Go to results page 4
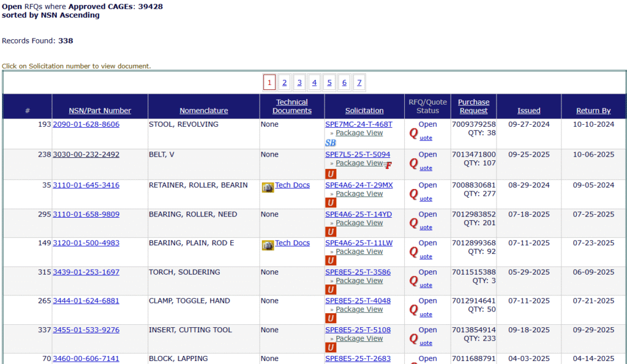This screenshot has height=364, width=627. tap(314, 83)
